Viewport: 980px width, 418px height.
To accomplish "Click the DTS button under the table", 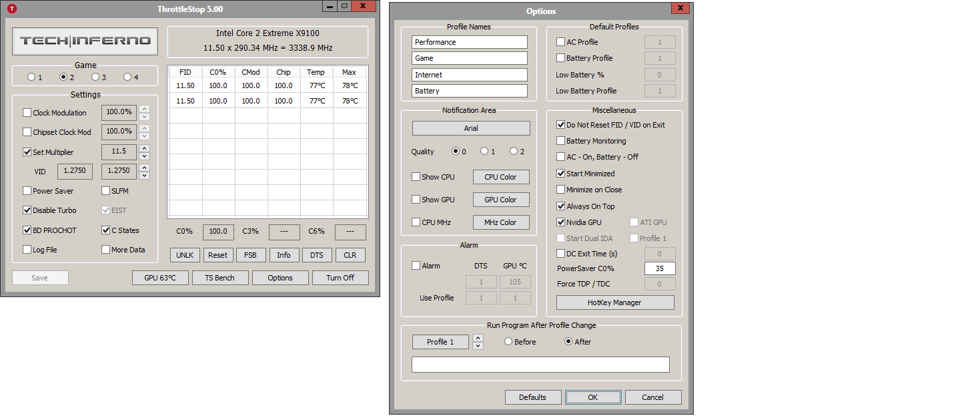I will click(x=317, y=255).
